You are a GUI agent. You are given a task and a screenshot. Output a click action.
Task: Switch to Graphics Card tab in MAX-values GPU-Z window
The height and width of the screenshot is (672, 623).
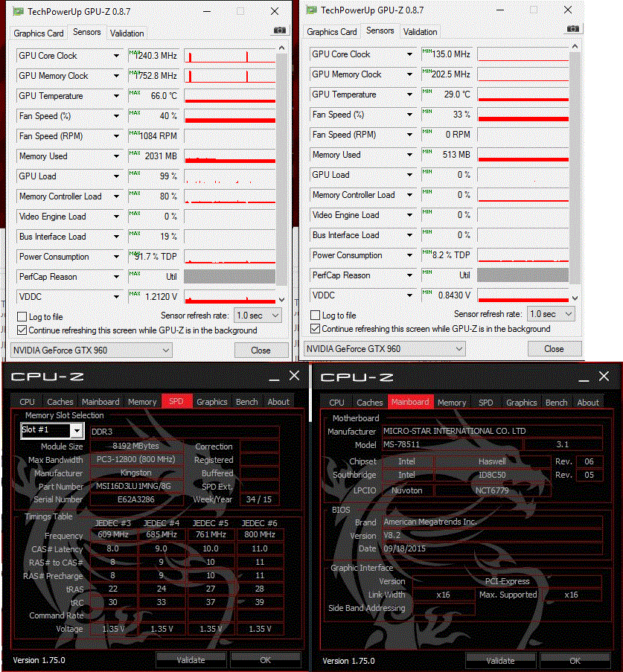[x=38, y=33]
